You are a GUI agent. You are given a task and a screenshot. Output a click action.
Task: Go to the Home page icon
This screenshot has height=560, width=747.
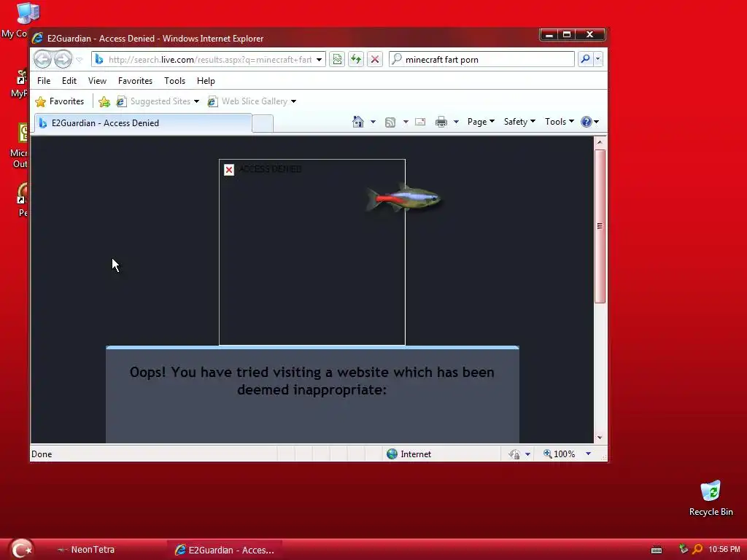pyautogui.click(x=357, y=122)
